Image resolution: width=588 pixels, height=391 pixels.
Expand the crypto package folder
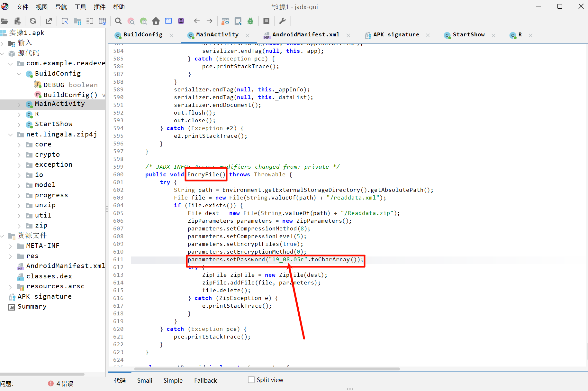(x=19, y=155)
